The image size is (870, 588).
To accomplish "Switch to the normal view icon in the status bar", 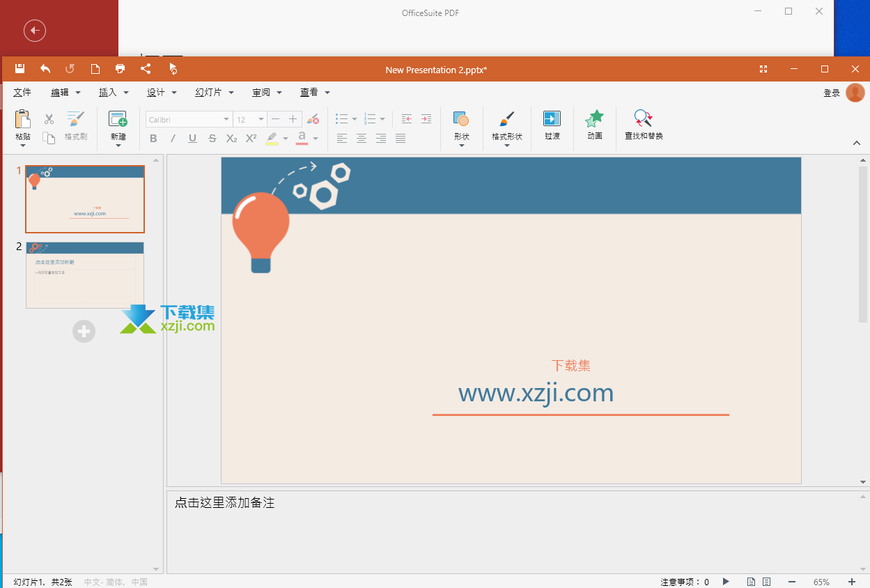I will click(x=752, y=582).
